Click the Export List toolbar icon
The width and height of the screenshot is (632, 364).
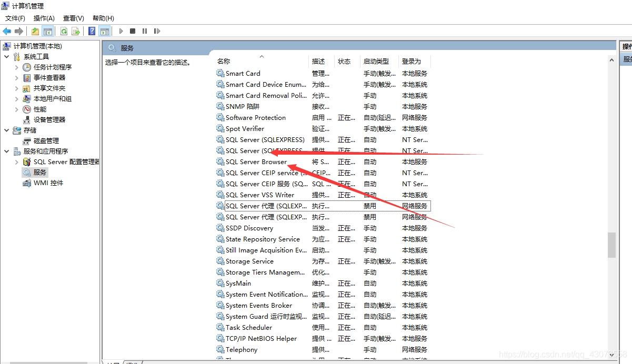point(76,31)
